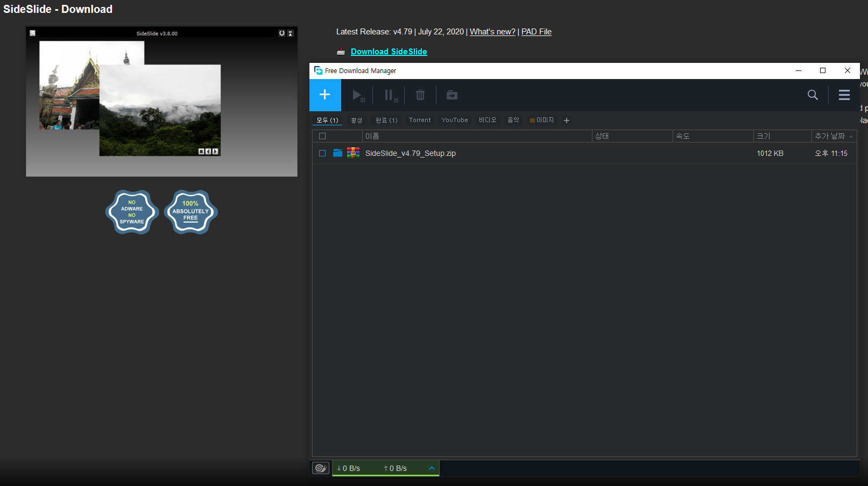Image resolution: width=868 pixels, height=486 pixels.
Task: Show the 모두 (1) downloads tab
Action: (x=327, y=120)
